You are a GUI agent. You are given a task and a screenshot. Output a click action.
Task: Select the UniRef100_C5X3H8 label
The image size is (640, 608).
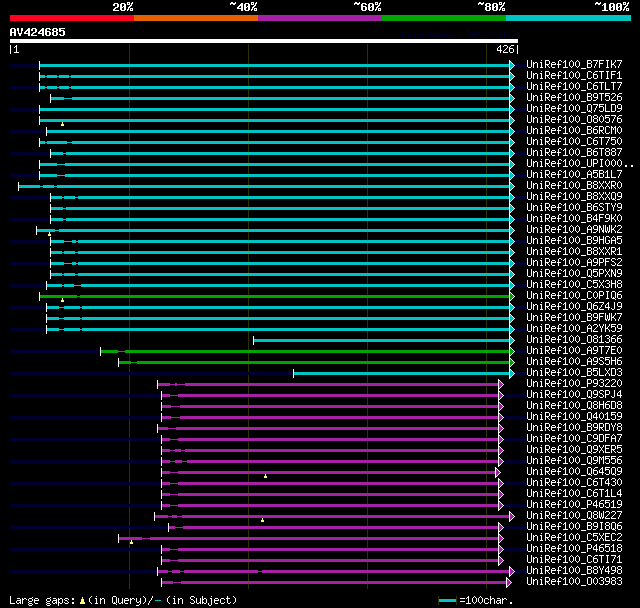[574, 285]
